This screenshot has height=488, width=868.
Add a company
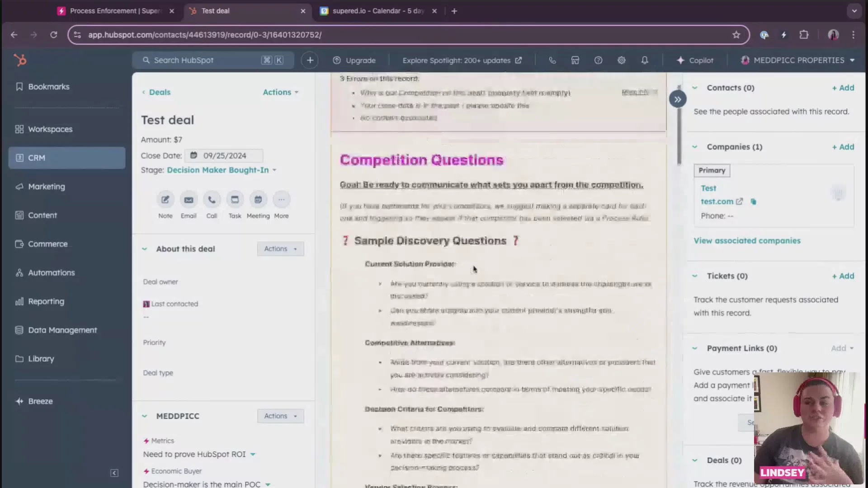tap(843, 147)
